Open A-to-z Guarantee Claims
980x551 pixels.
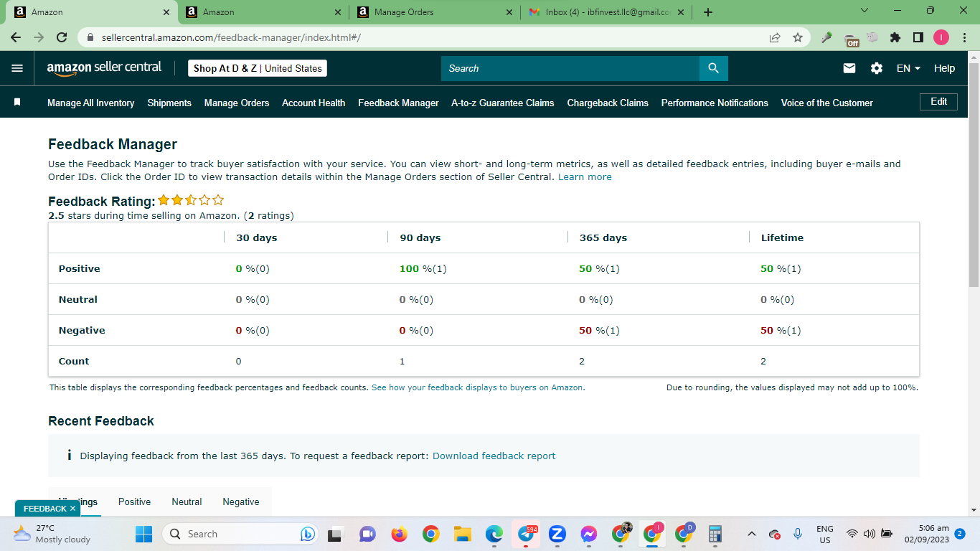[x=503, y=103]
